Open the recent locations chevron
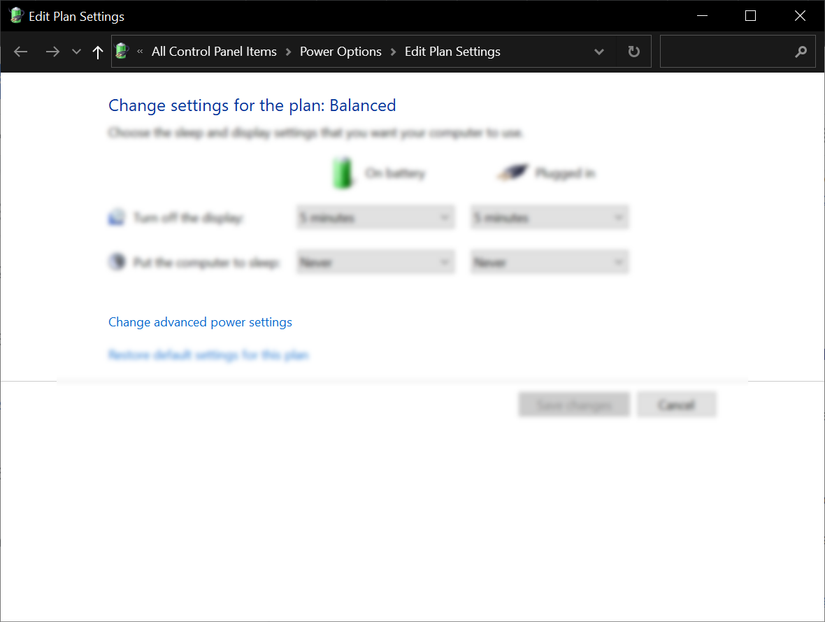 tap(76, 52)
